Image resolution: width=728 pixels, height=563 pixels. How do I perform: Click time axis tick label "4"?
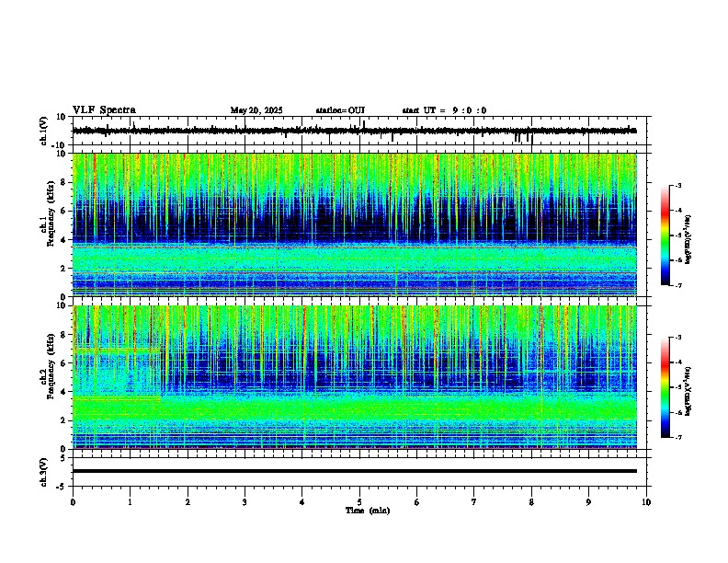click(302, 502)
